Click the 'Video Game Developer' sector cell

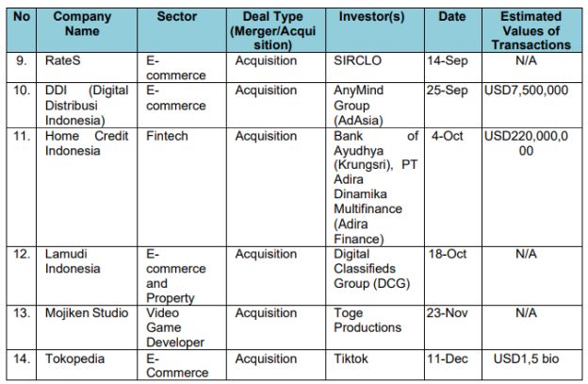pyautogui.click(x=171, y=326)
